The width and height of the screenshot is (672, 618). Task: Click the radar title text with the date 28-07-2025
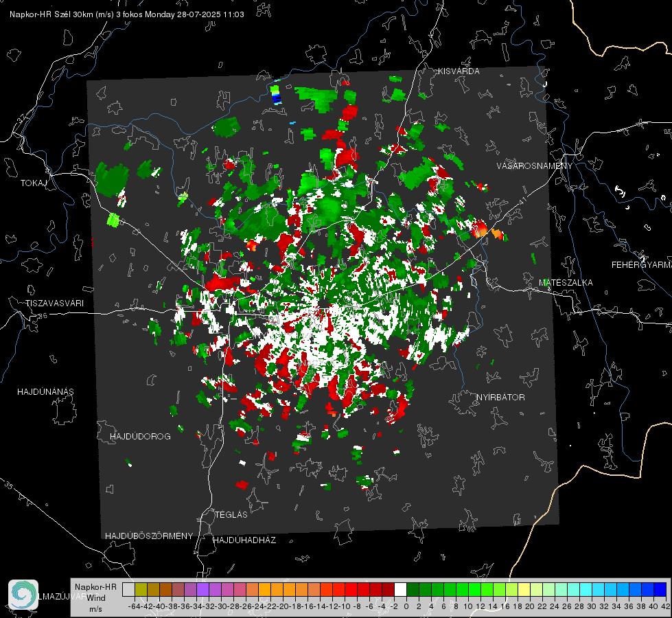point(127,14)
